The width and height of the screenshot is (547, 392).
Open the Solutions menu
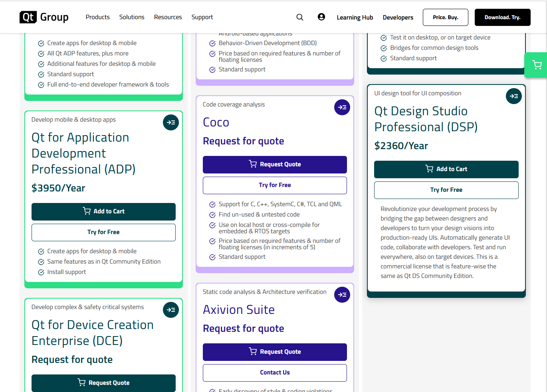point(132,17)
